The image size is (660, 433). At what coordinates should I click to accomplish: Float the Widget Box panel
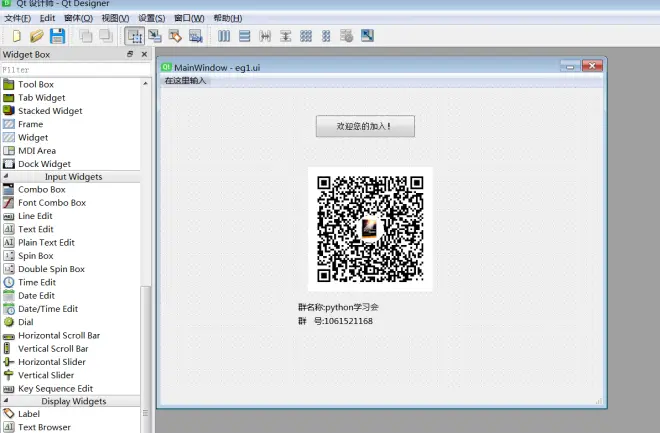[130, 54]
